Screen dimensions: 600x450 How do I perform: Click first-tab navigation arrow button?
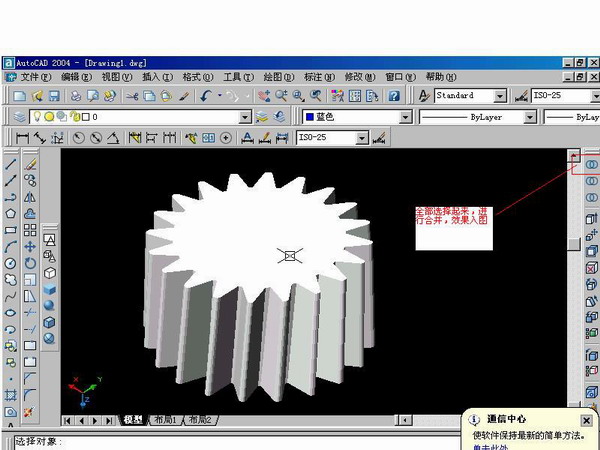tap(67, 421)
